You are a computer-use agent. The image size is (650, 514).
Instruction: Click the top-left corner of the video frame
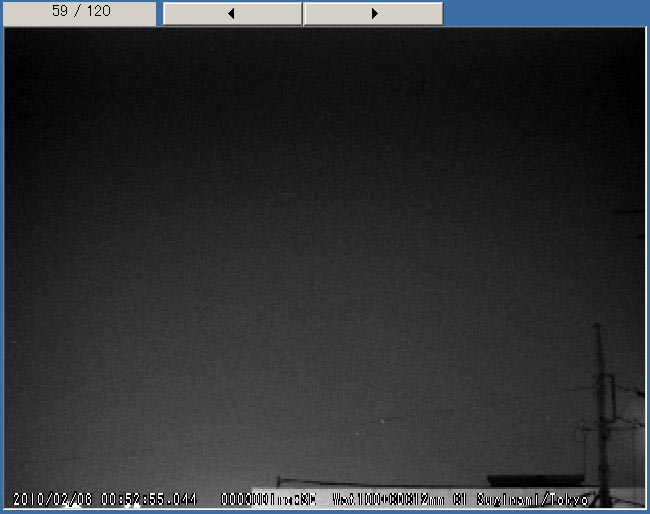pyautogui.click(x=8, y=30)
